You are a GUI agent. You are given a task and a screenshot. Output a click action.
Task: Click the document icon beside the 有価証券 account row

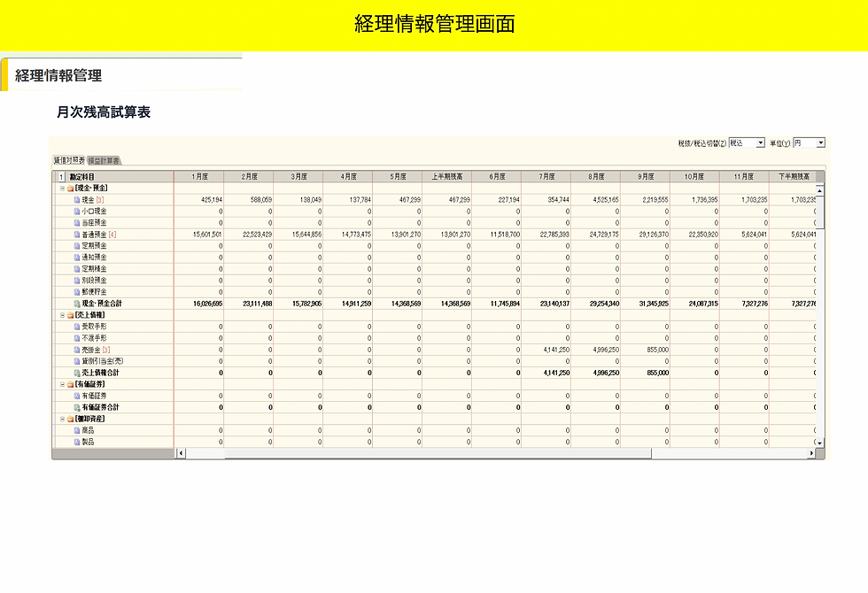pyautogui.click(x=77, y=396)
